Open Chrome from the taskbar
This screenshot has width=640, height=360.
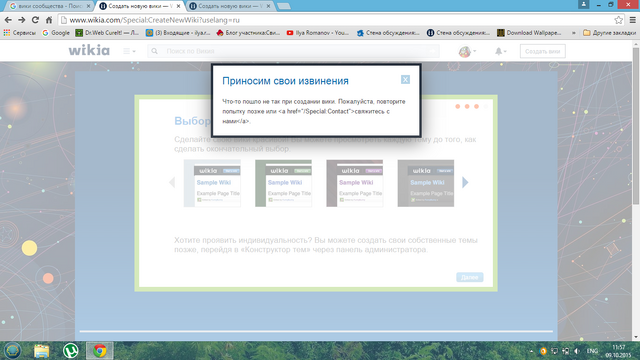pyautogui.click(x=100, y=351)
